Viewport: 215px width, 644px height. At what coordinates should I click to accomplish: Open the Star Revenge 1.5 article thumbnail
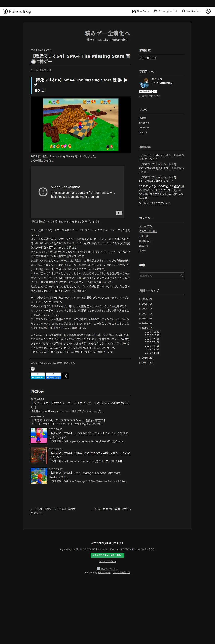click(39, 476)
